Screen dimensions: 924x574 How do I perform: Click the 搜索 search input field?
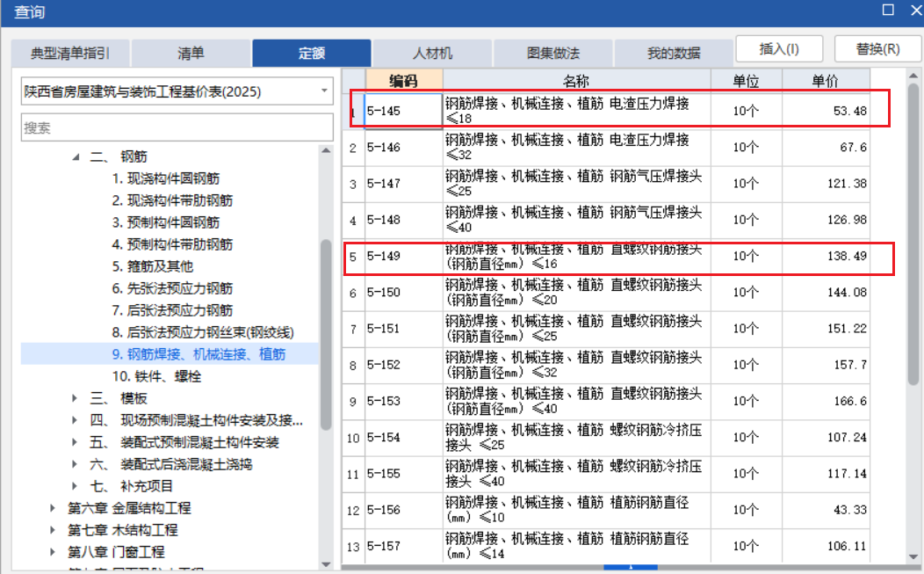pos(176,127)
